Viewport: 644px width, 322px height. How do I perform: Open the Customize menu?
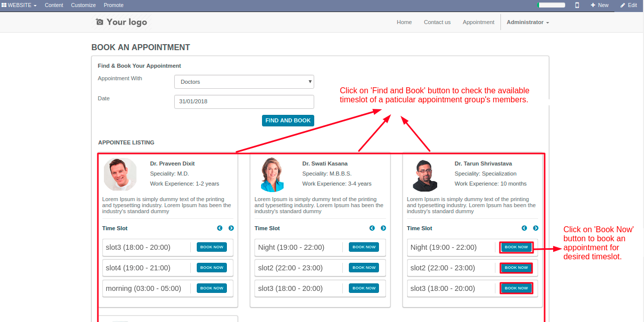[x=83, y=5]
